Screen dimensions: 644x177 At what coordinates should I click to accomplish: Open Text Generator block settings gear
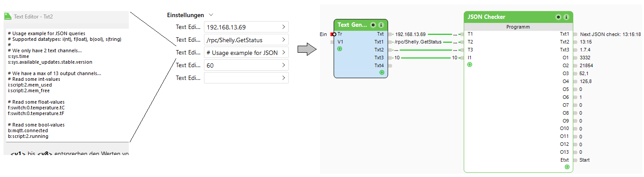pyautogui.click(x=373, y=25)
